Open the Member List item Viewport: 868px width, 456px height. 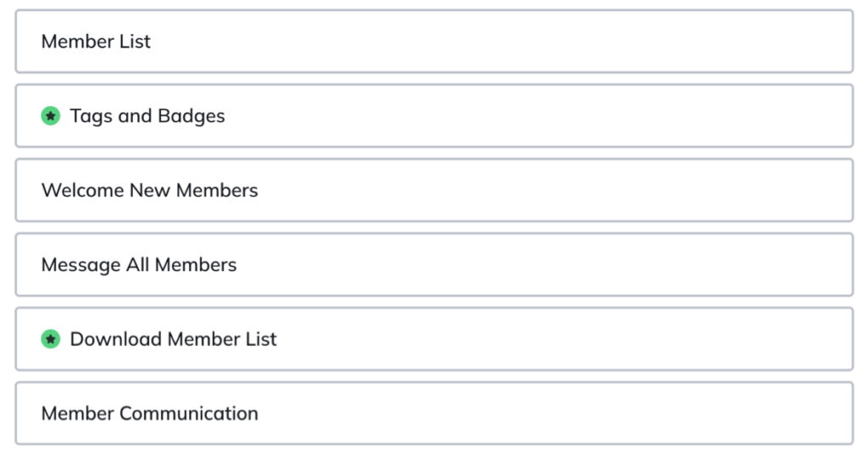tap(434, 41)
